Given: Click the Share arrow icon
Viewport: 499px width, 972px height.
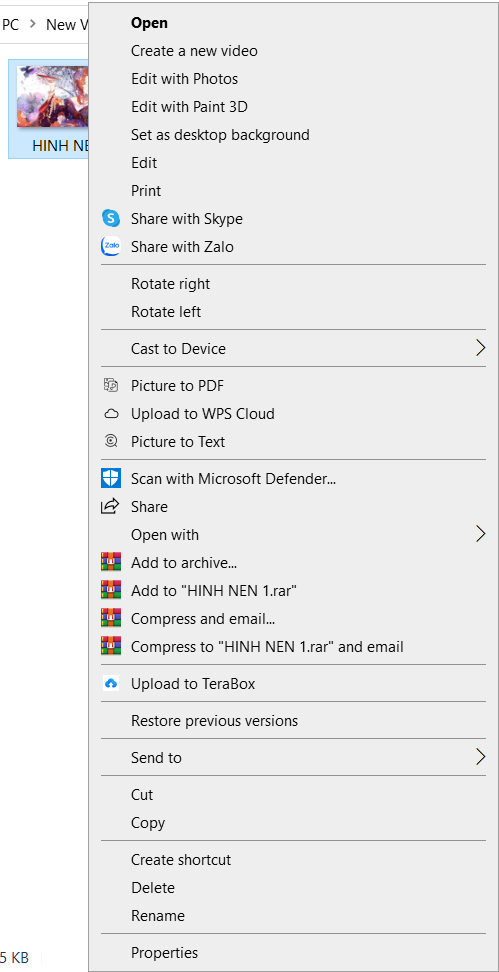Looking at the screenshot, I should (110, 506).
